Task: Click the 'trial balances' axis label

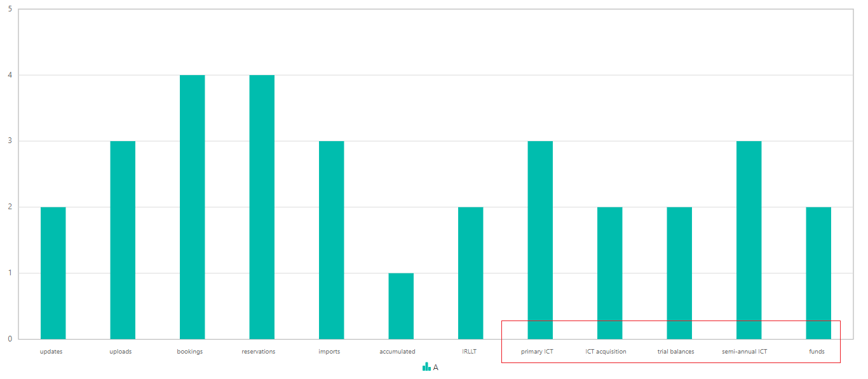Action: 675,352
